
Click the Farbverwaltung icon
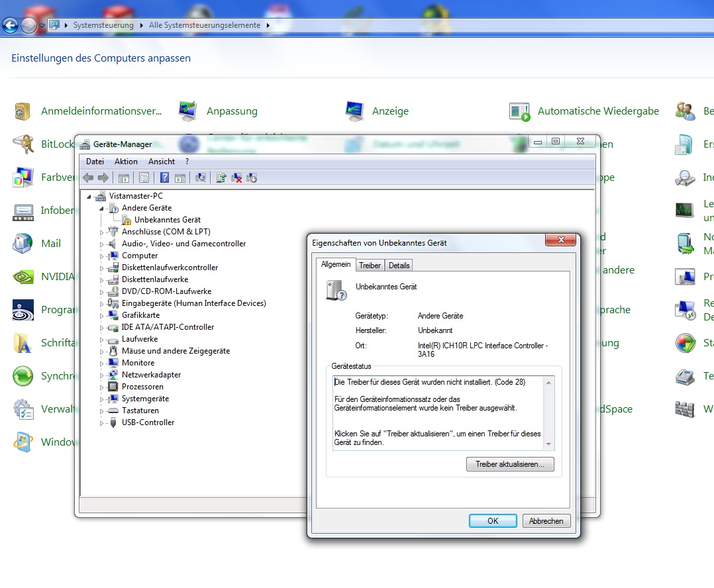pyautogui.click(x=23, y=177)
